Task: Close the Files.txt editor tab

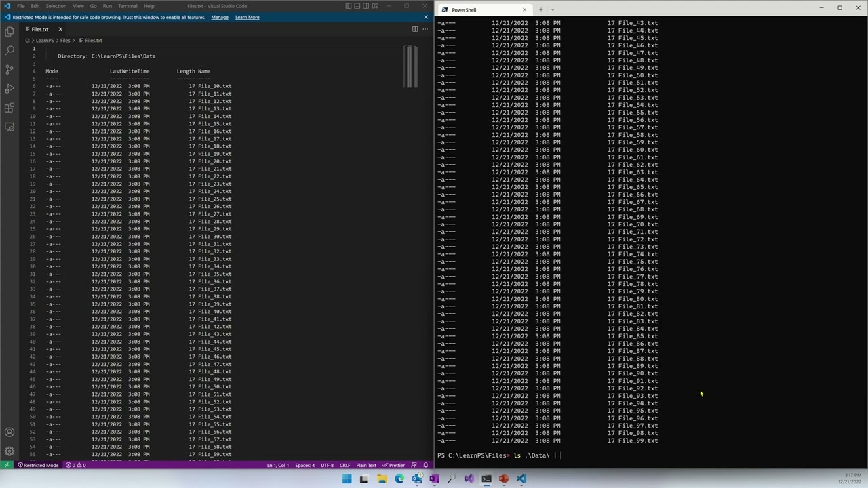Action: tap(60, 29)
